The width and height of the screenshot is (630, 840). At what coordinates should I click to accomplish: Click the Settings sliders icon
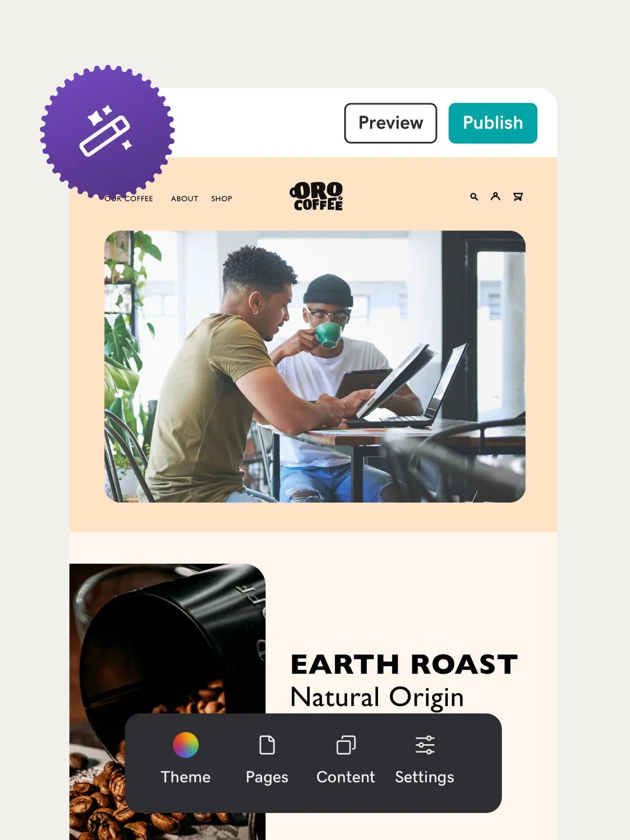click(x=425, y=745)
